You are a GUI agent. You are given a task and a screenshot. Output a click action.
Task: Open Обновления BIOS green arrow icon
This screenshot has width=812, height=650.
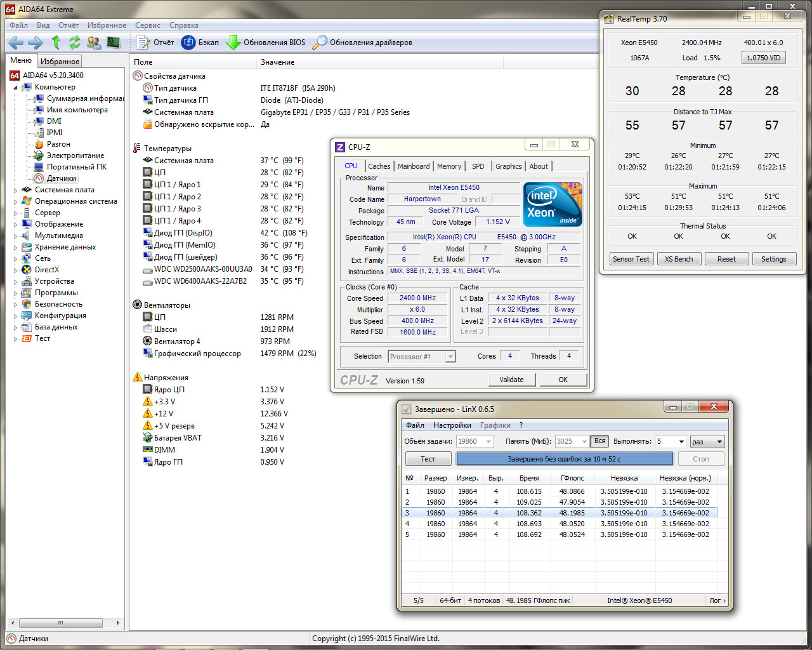233,43
